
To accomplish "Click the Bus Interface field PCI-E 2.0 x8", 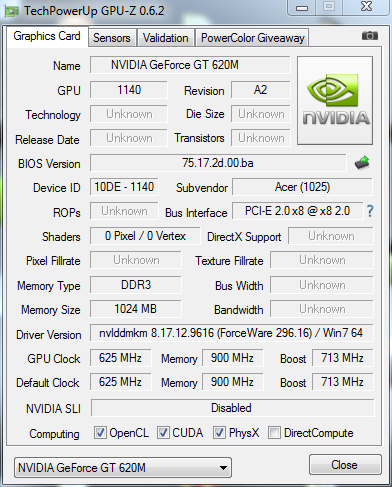I will click(298, 211).
